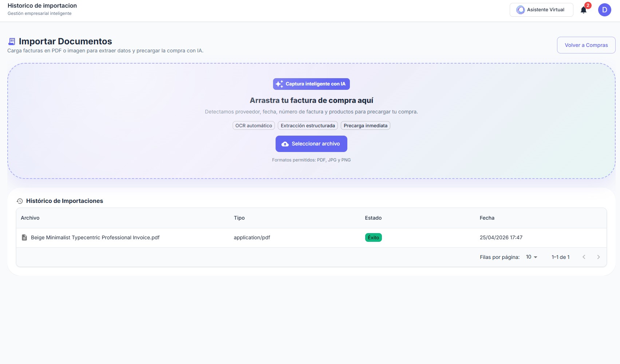The height and width of the screenshot is (364, 620).
Task: Click Volver a Compras button
Action: tap(586, 45)
